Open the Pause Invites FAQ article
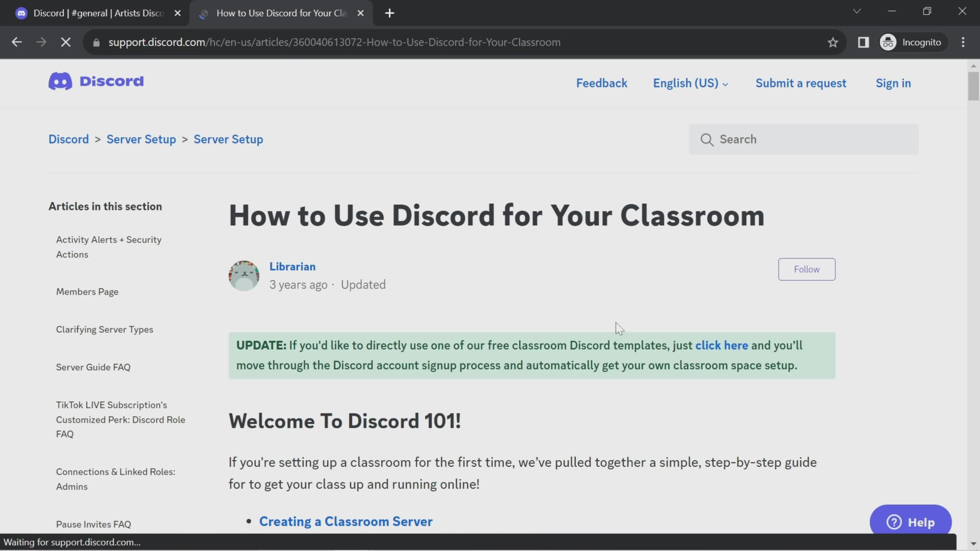This screenshot has height=551, width=980. 94,524
